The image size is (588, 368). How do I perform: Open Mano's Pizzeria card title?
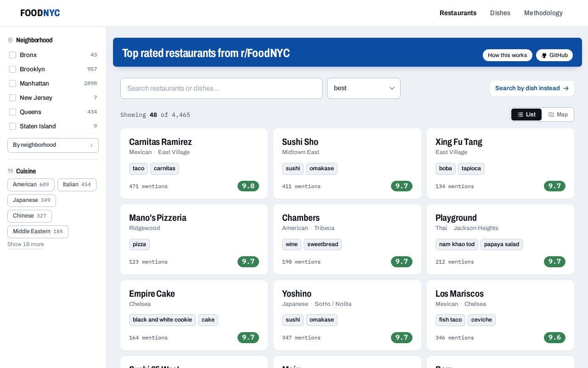(158, 218)
